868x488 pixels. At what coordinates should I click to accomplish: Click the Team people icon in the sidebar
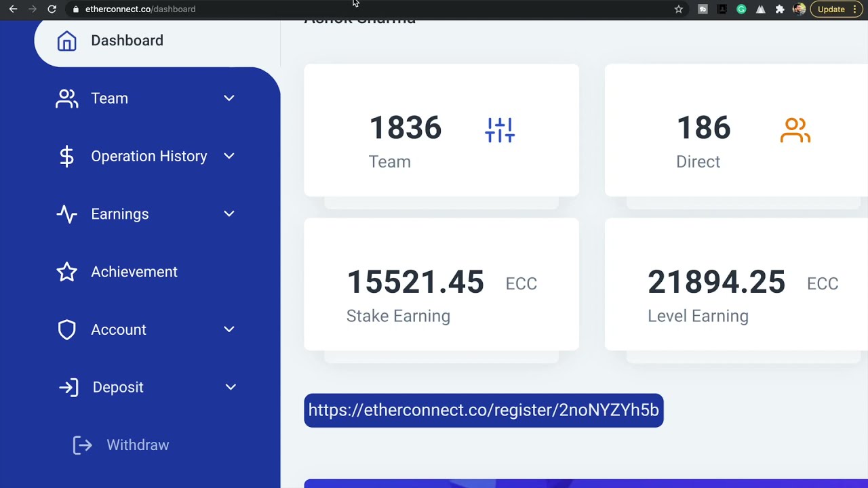[66, 98]
